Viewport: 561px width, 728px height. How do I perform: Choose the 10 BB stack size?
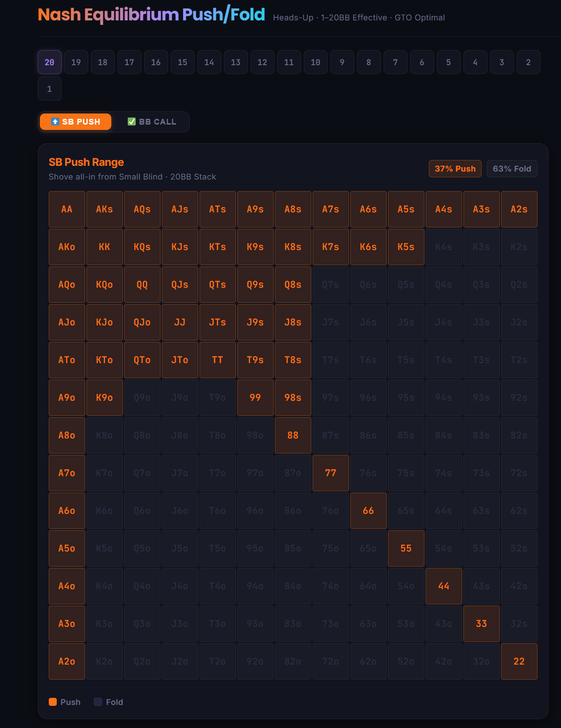(316, 62)
